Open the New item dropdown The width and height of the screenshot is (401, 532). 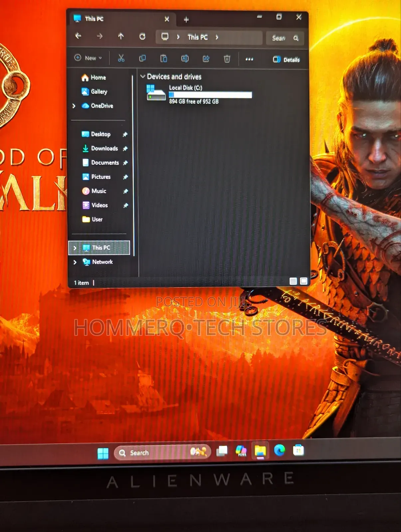88,58
